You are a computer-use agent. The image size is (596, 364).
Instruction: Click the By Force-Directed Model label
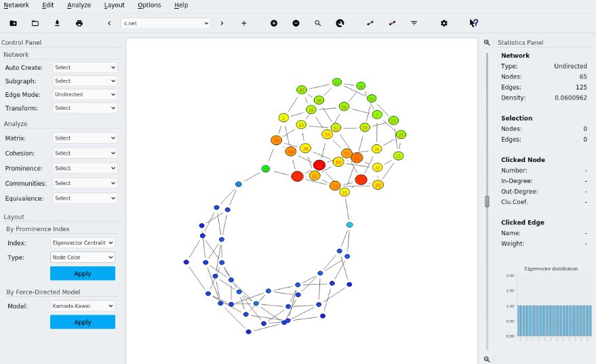click(43, 291)
